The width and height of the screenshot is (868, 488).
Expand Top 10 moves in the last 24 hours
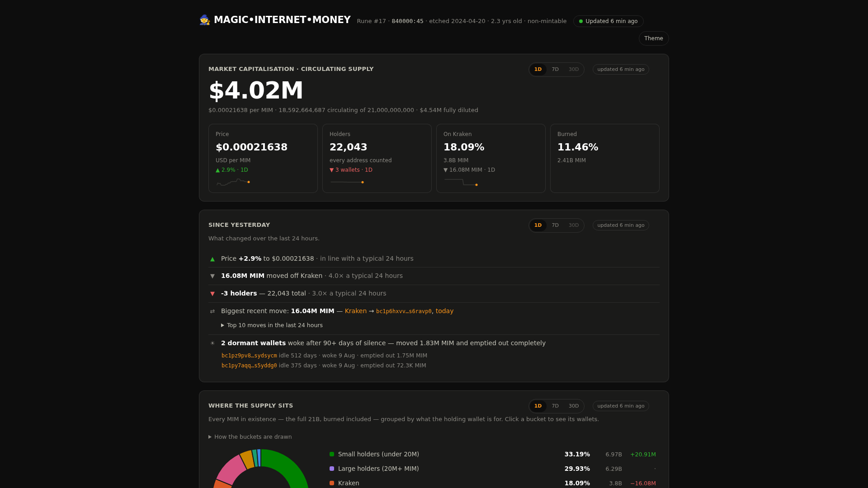[x=272, y=325]
